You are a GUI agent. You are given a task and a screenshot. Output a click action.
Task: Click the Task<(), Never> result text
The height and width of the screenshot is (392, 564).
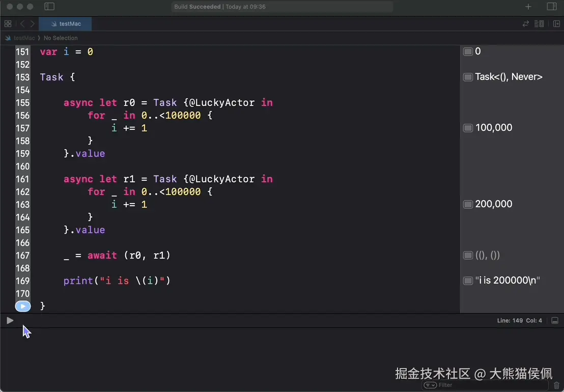[x=509, y=77]
